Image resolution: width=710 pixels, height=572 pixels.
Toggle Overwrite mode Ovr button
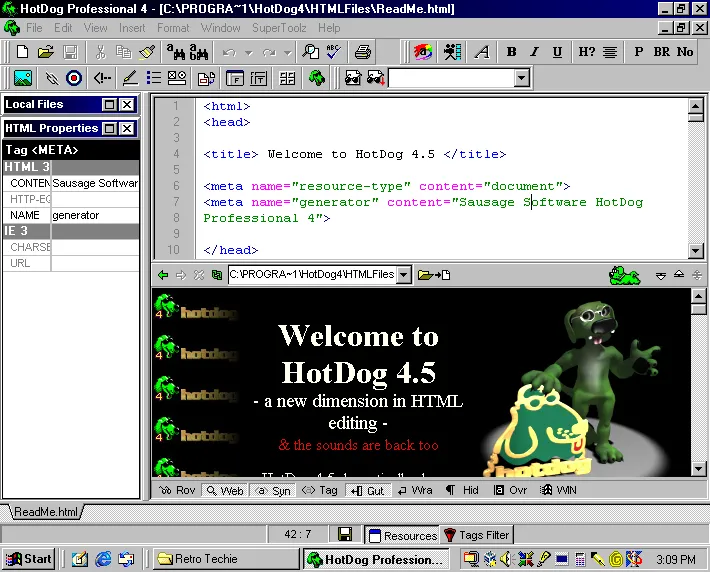(x=510, y=490)
